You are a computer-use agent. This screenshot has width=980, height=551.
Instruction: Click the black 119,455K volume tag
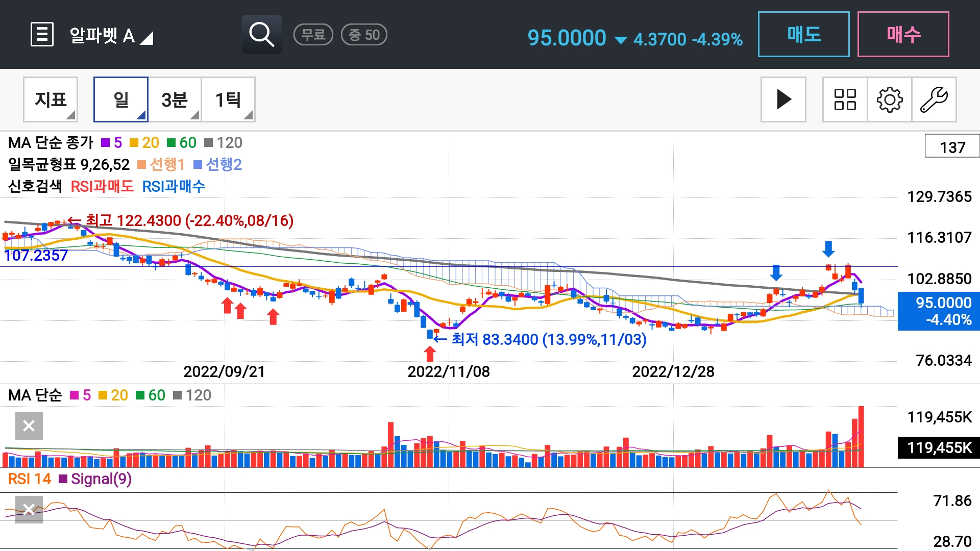pyautogui.click(x=939, y=447)
